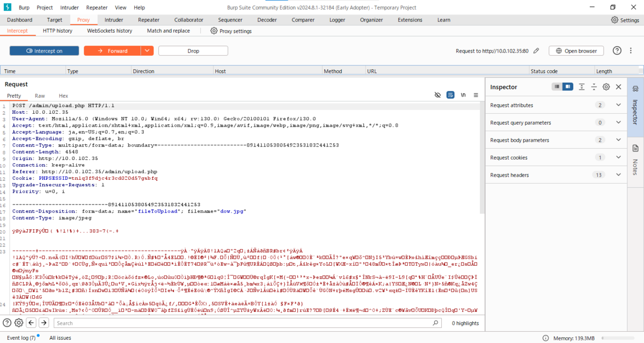Screen dimensions: 644x343
Task: Edit the request target with pencil icon
Action: [536, 51]
